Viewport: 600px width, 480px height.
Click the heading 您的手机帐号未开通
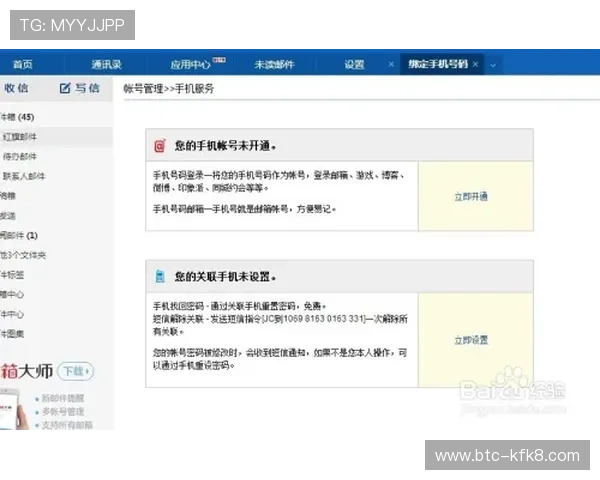point(225,146)
